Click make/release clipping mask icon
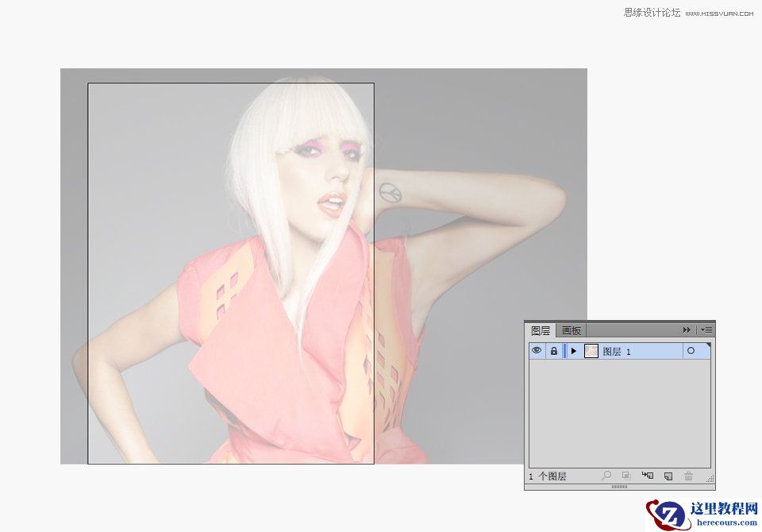The width and height of the screenshot is (762, 532). (626, 476)
